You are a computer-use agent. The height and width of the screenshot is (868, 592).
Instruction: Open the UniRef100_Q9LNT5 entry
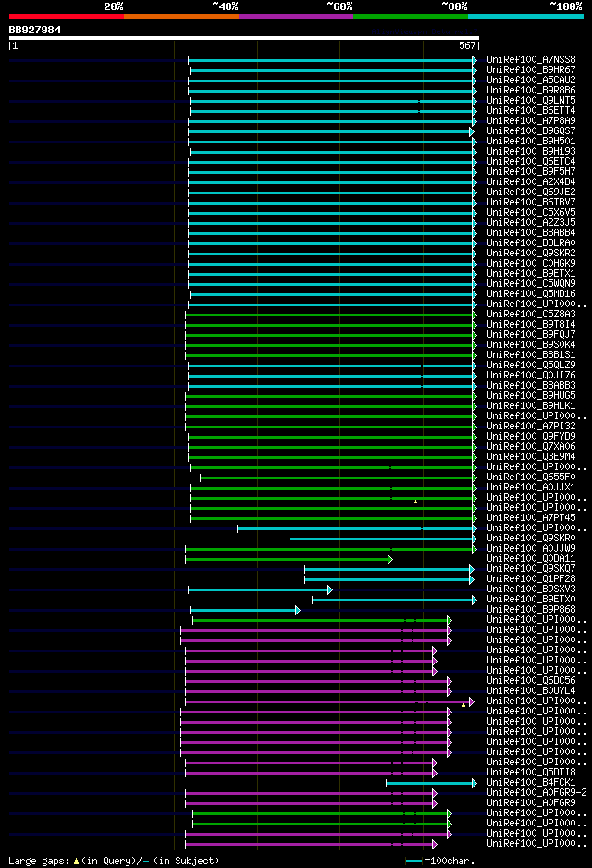tap(531, 100)
